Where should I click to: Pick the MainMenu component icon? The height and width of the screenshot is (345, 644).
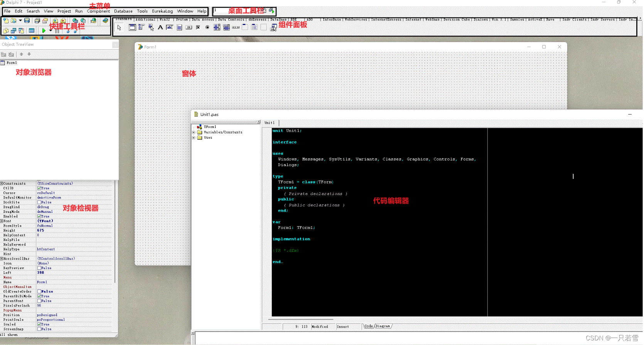click(142, 27)
